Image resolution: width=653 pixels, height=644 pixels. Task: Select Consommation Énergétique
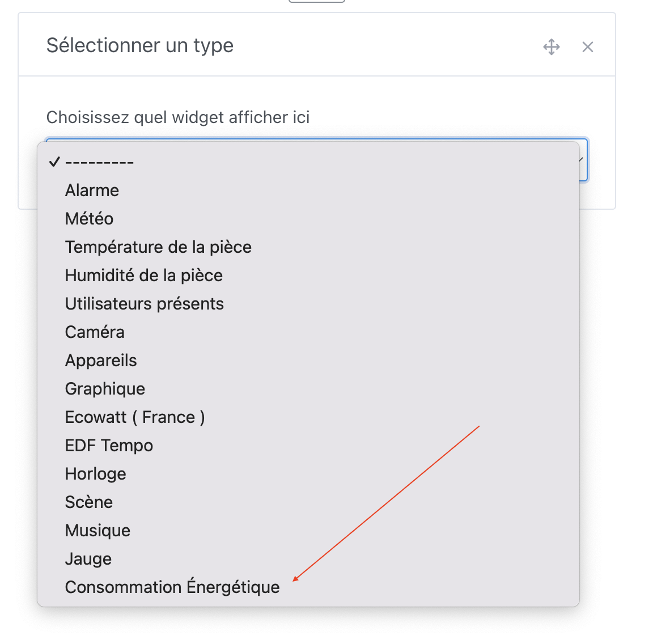click(x=172, y=587)
